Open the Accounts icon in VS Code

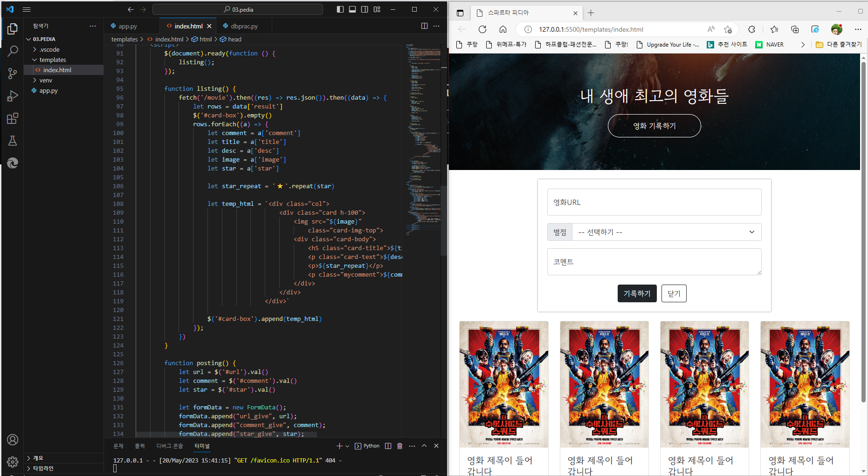point(13,440)
